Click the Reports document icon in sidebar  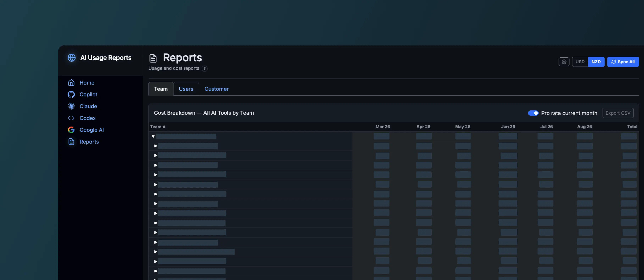click(71, 141)
